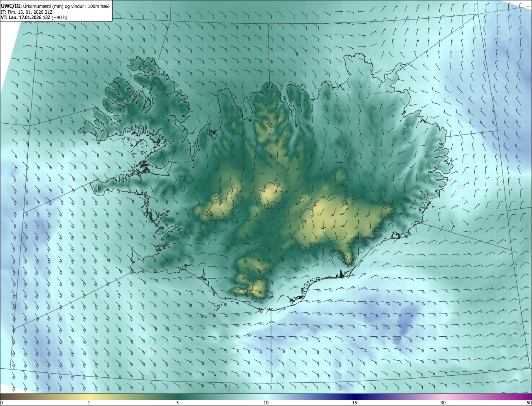Screen dimensions: 532x406
Task: Click the 11.2 value label at the bottom edge
Action: tap(342, 389)
